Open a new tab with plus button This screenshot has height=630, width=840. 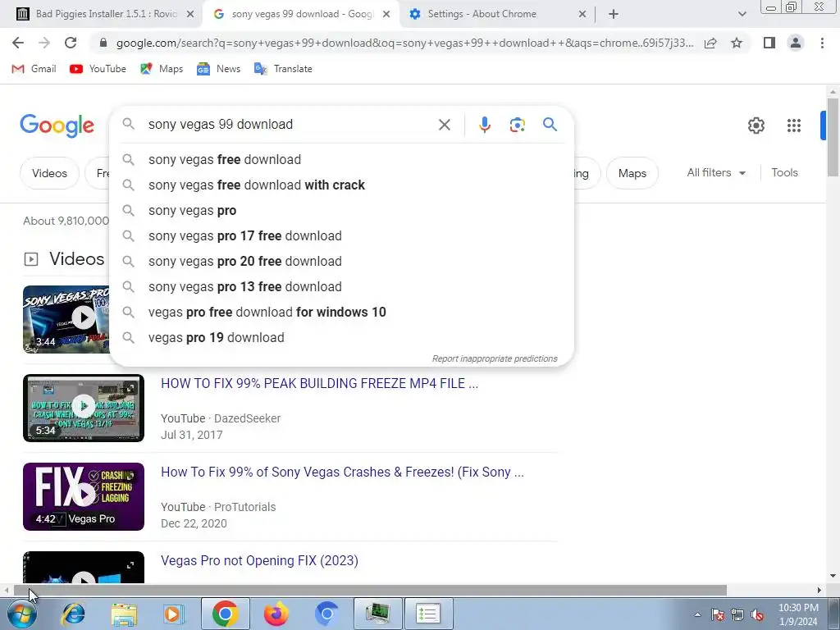pos(614,15)
